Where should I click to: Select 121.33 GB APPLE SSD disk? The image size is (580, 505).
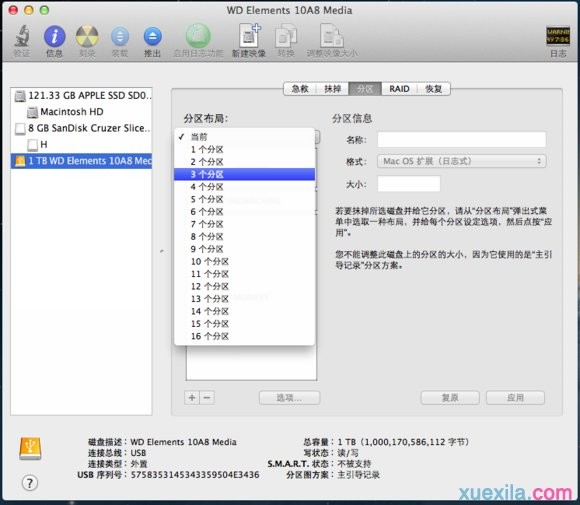pyautogui.click(x=81, y=95)
